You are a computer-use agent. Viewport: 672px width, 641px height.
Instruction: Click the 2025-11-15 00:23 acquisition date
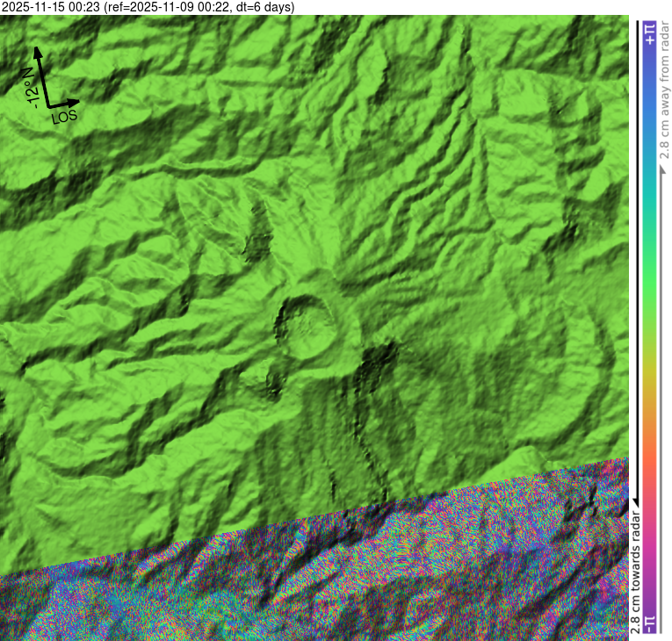pyautogui.click(x=50, y=7)
